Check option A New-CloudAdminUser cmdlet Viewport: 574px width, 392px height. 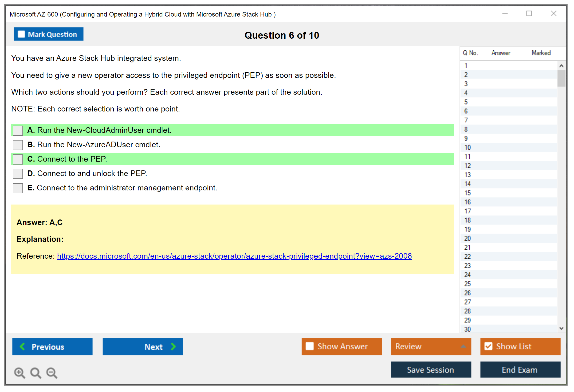18,130
